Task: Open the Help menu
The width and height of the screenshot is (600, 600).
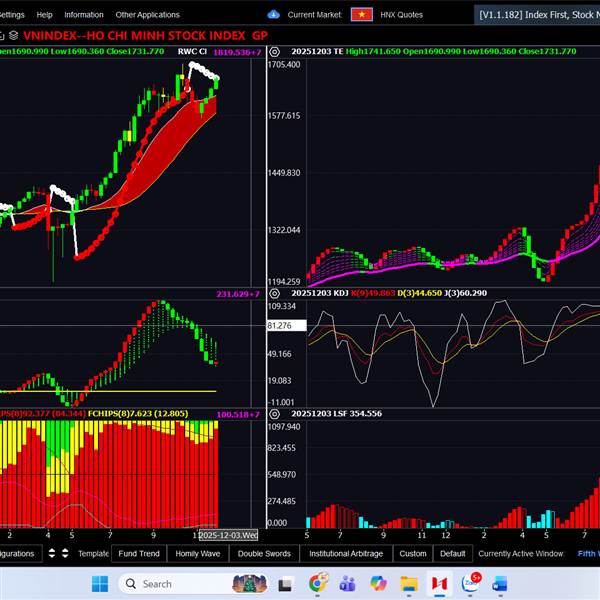Action: 44,15
